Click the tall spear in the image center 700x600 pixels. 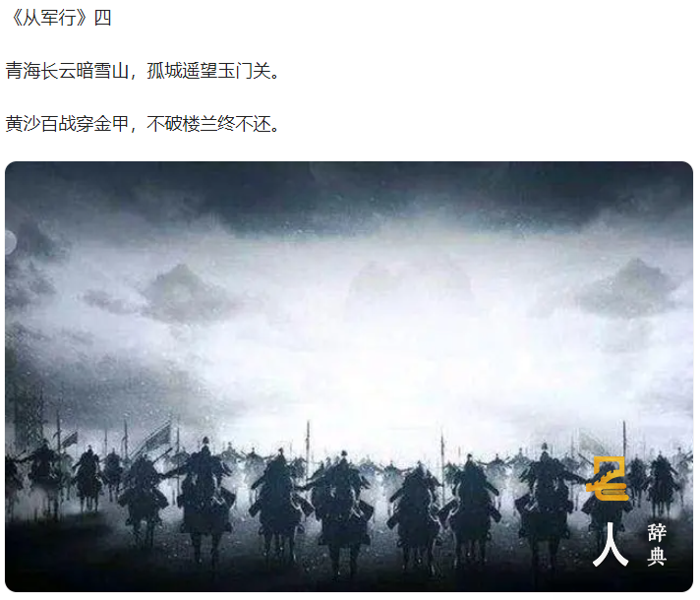308,447
